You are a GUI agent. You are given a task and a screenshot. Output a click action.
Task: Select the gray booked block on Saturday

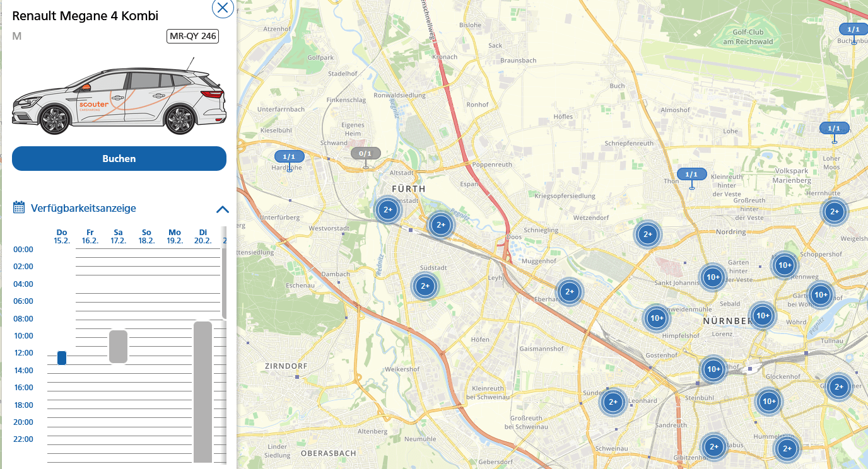tap(118, 347)
